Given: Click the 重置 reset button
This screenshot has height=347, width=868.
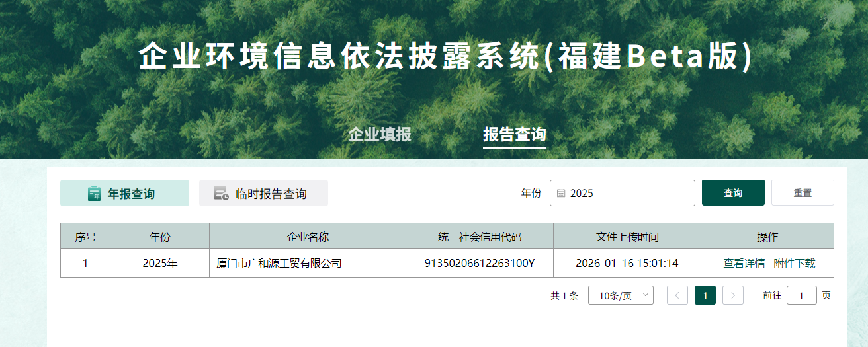Looking at the screenshot, I should 803,193.
